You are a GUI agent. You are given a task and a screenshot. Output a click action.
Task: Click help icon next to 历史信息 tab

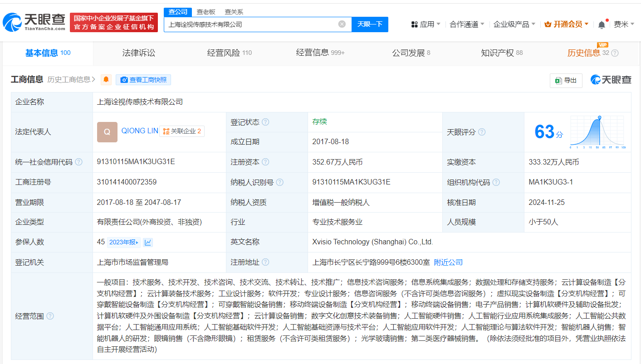pyautogui.click(x=615, y=53)
